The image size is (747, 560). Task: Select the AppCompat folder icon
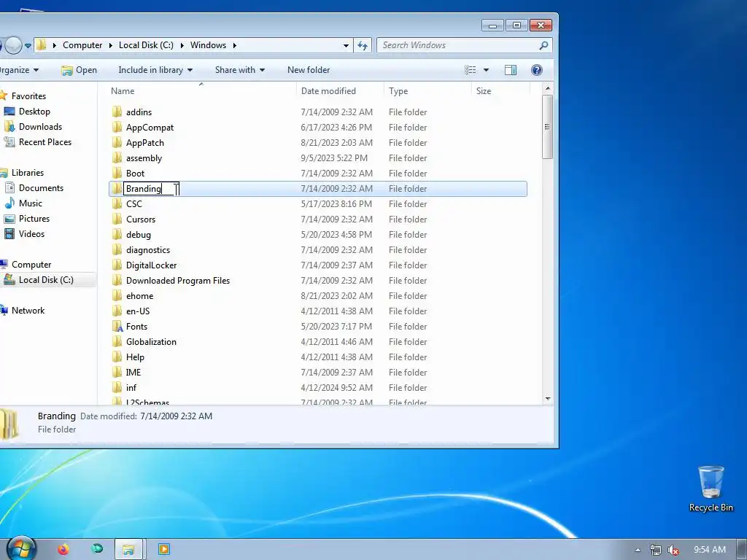(x=117, y=127)
